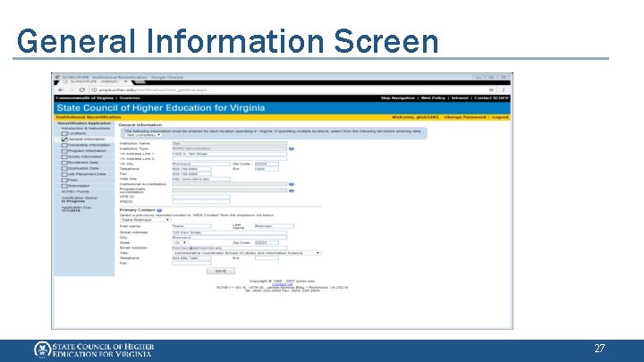Click the Institution Name field
The width and height of the screenshot is (644, 362).
click(x=230, y=144)
